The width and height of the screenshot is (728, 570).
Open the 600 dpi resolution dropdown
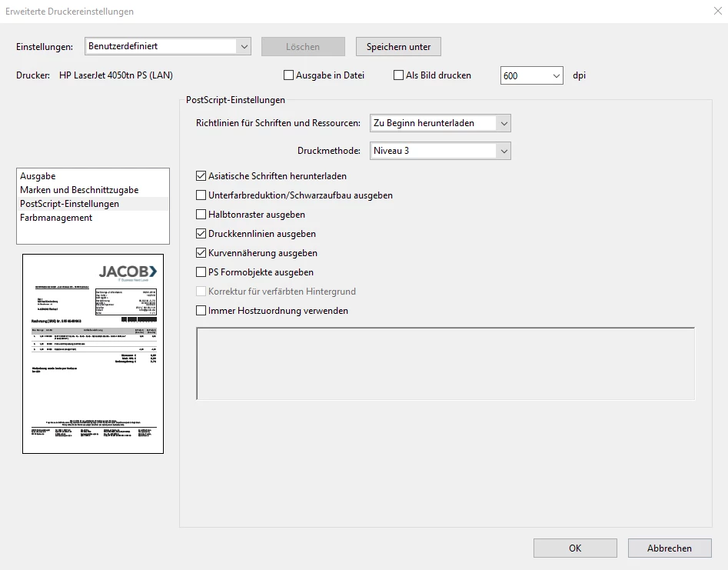point(532,75)
